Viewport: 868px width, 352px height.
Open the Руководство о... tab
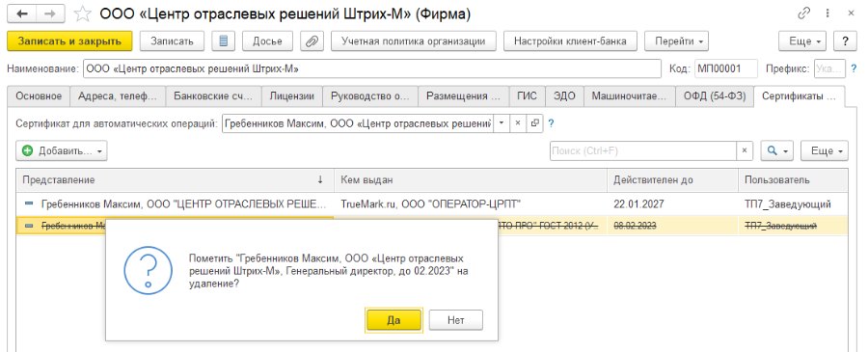point(369,95)
